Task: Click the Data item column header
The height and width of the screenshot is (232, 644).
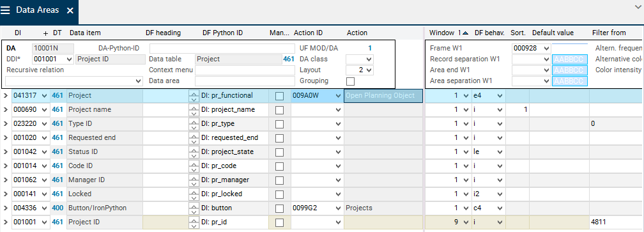Action: pos(85,33)
